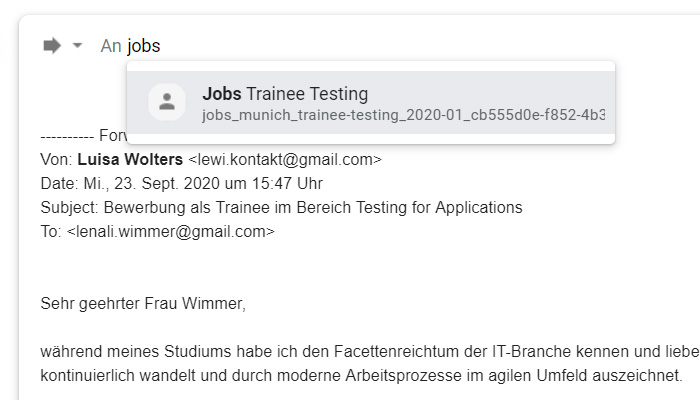Screen dimensions: 700x400
Task: Click the forwarded message dashed separator line
Action: 67,136
